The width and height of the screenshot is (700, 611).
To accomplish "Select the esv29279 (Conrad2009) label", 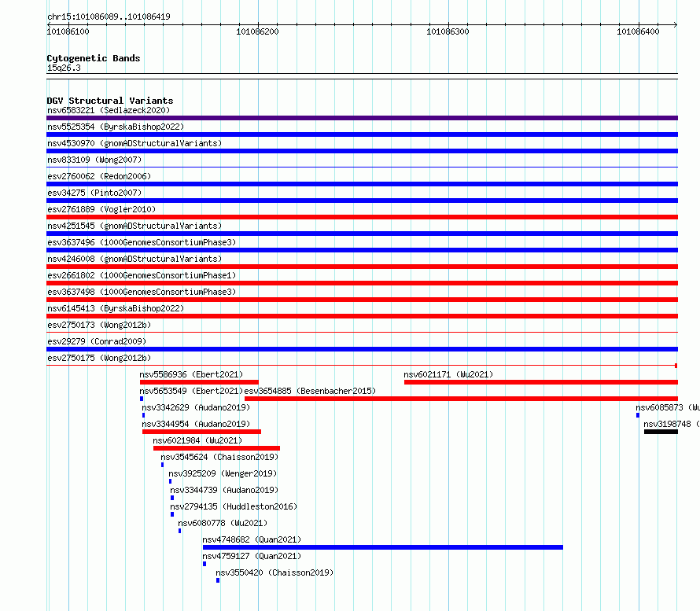I will (97, 341).
